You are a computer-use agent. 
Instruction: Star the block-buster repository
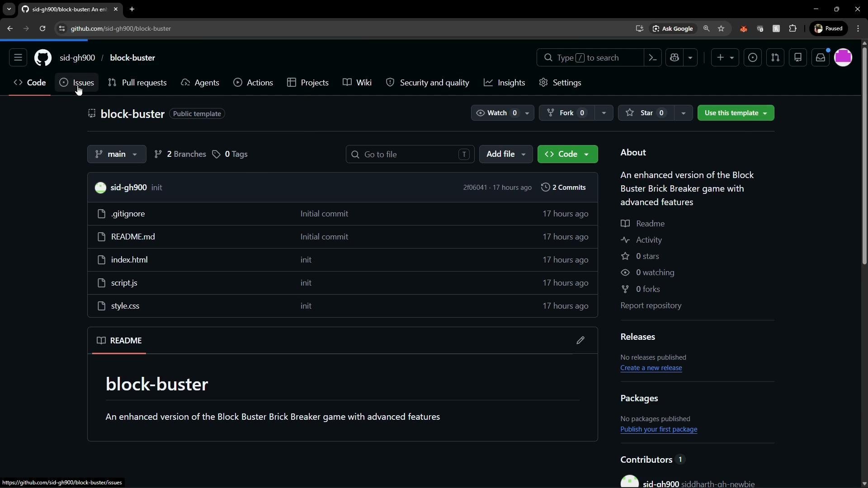[646, 113]
